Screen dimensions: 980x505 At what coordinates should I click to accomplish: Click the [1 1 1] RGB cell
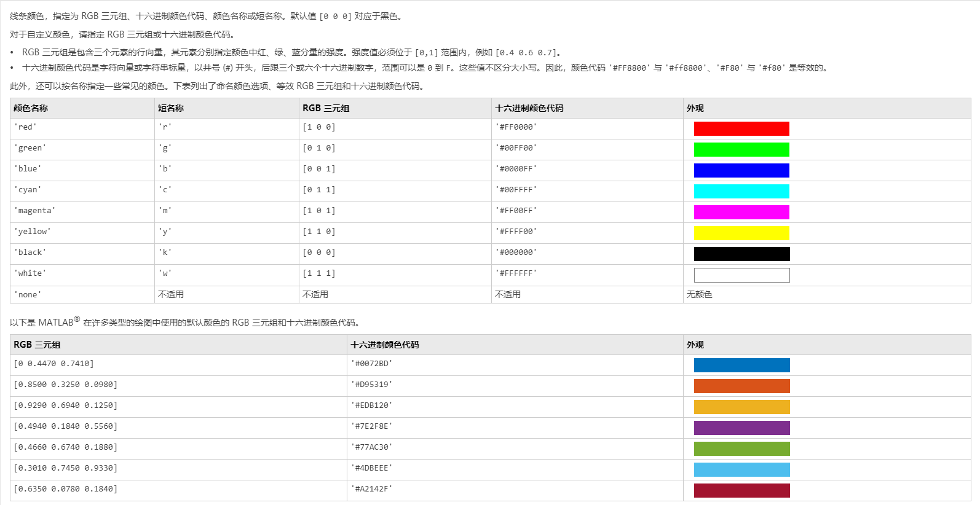click(x=395, y=275)
